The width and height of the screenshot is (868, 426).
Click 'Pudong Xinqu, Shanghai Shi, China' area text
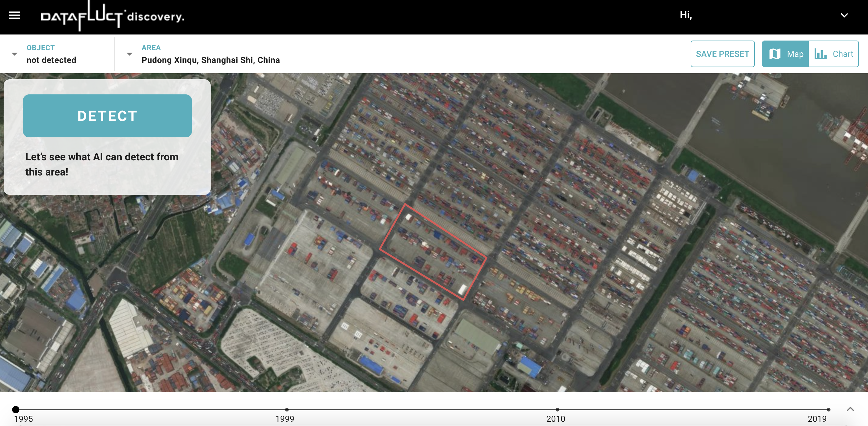[x=211, y=60]
